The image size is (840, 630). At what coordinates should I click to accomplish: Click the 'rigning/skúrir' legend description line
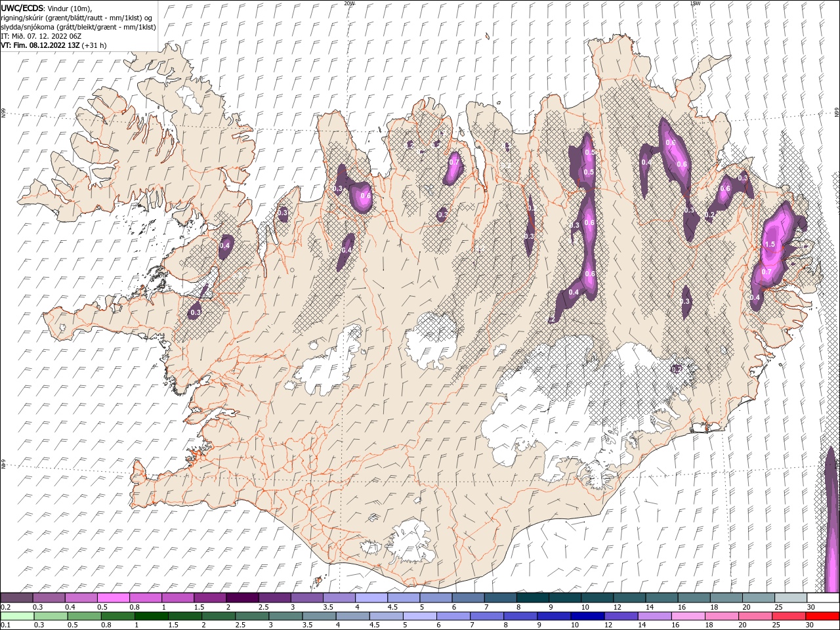pyautogui.click(x=77, y=18)
